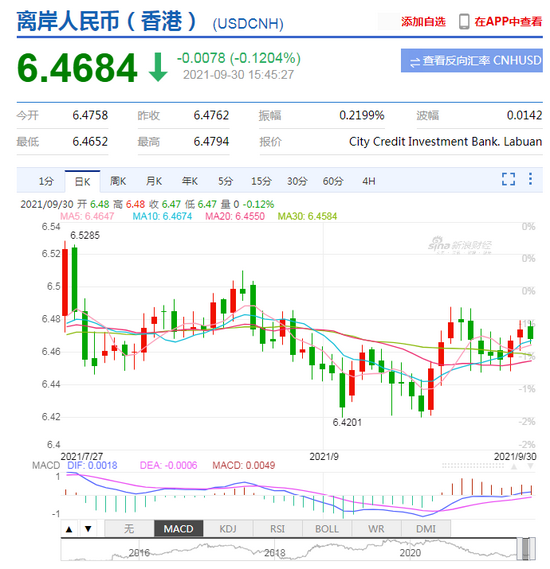This screenshot has width=550, height=569.
Task: Click the MA20: 6.4550 legend label
Action: click(235, 216)
